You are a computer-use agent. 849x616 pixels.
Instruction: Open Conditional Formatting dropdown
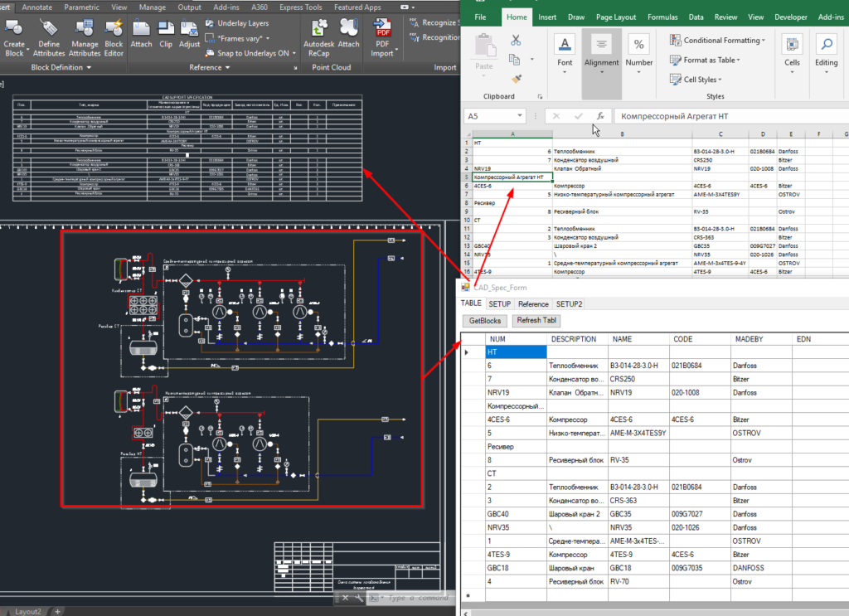point(717,40)
